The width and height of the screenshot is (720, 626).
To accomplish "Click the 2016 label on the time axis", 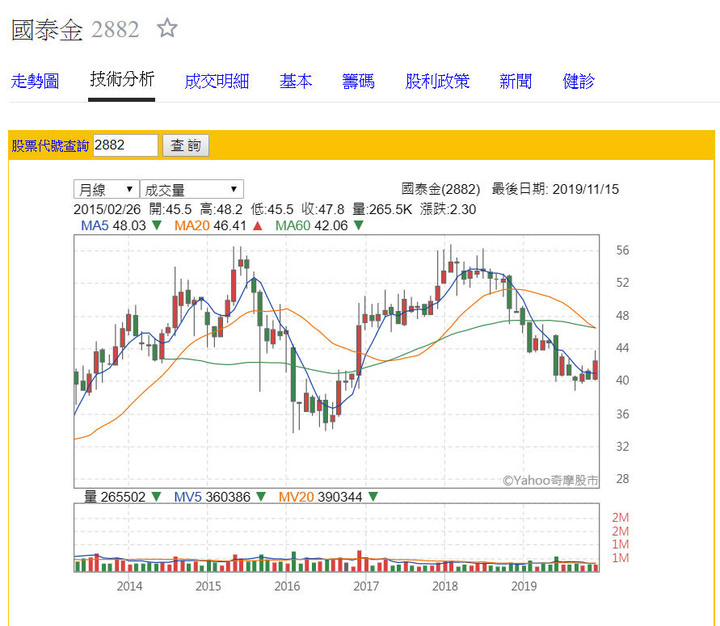I will coord(287,586).
